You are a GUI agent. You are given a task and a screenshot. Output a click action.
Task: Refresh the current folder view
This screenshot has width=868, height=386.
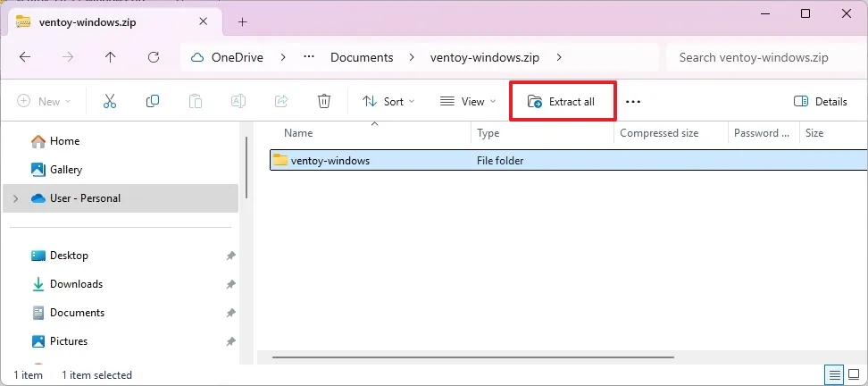(154, 57)
